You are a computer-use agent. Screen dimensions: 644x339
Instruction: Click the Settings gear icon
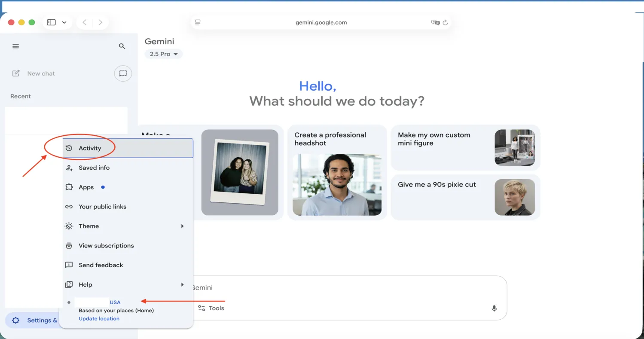pos(16,321)
